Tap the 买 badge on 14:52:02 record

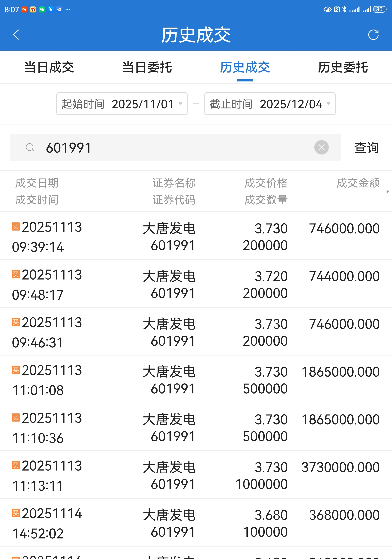click(x=16, y=513)
